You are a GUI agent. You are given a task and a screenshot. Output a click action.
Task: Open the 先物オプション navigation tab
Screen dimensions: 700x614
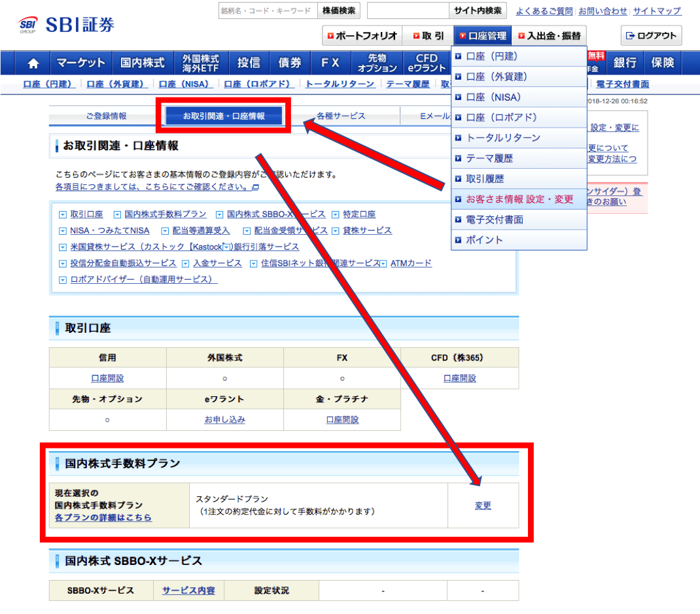377,63
